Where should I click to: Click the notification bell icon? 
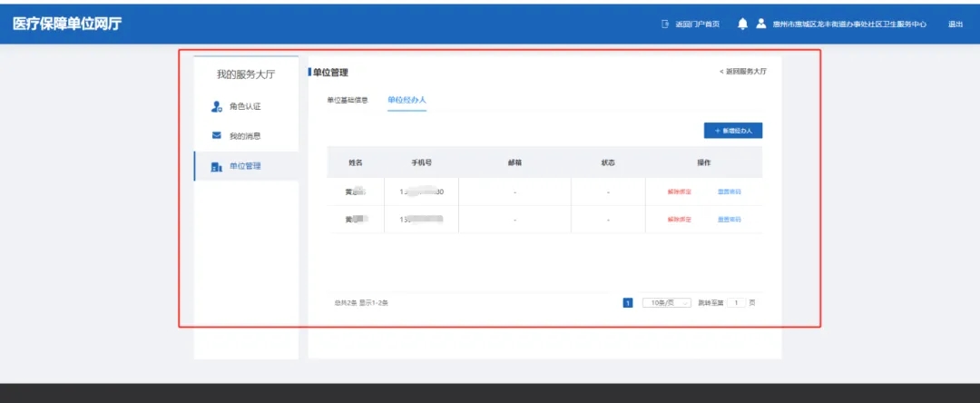click(742, 25)
